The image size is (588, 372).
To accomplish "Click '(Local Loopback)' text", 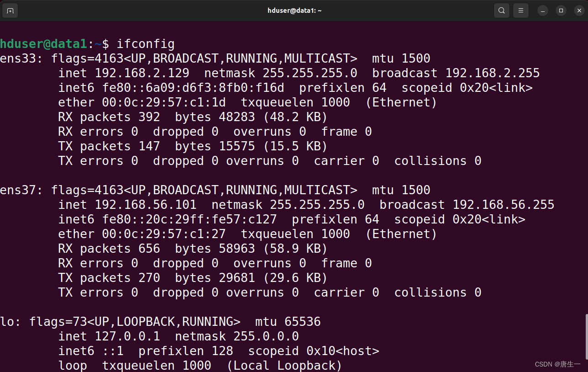I will pos(284,366).
